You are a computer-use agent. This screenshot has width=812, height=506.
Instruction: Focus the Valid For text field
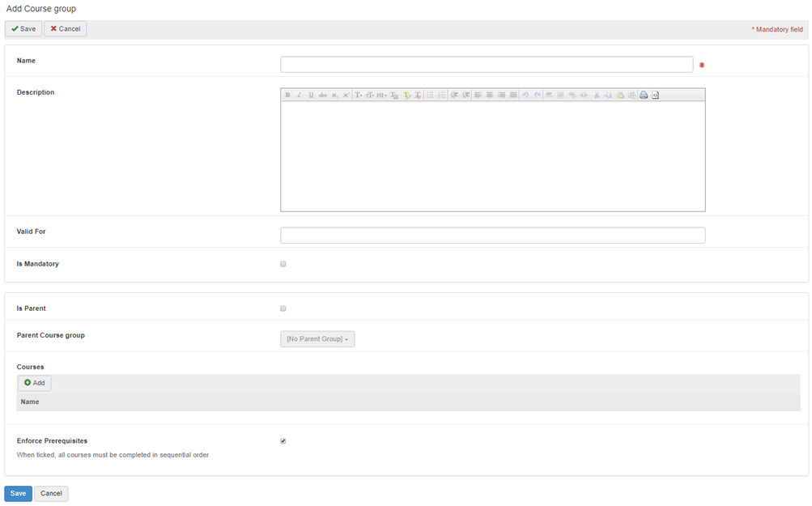click(492, 236)
